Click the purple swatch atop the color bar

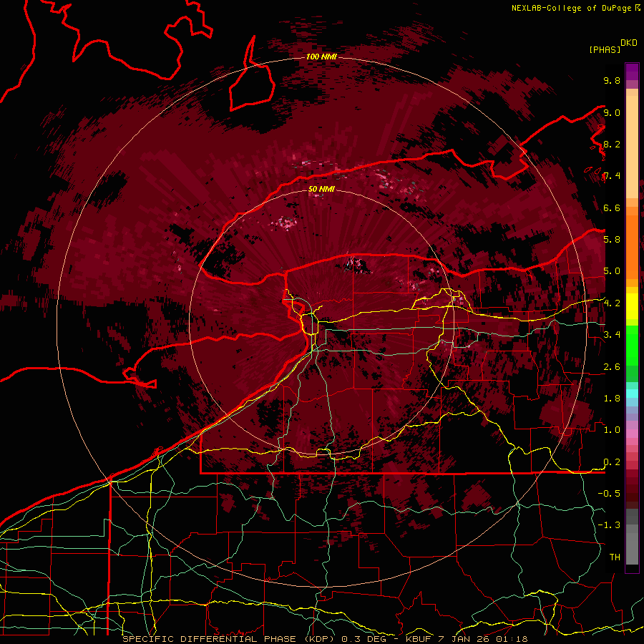pos(632,72)
